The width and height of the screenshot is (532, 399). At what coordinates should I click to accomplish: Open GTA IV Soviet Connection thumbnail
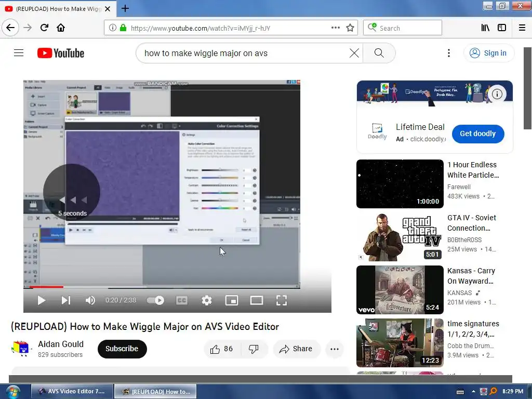400,237
